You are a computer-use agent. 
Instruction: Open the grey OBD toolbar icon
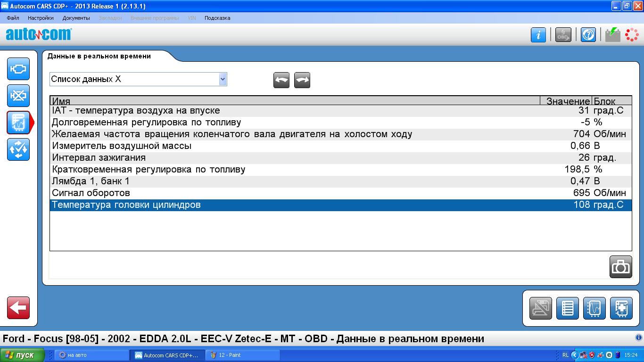pyautogui.click(x=563, y=35)
